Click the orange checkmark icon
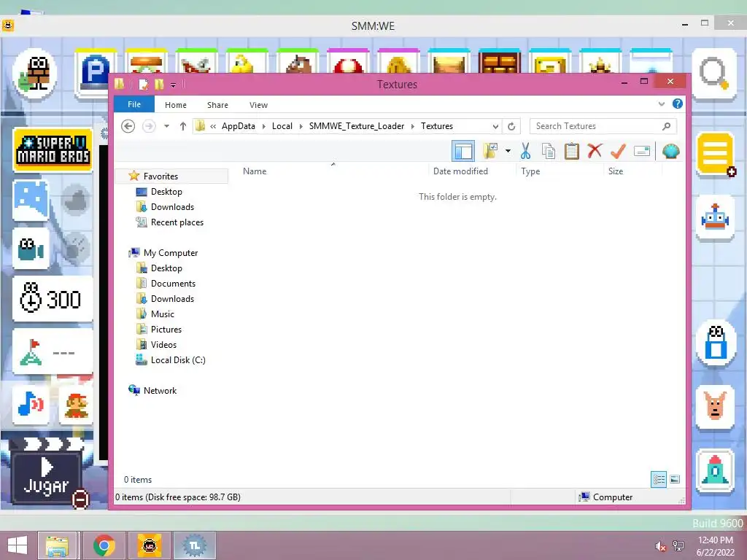Screen dimensions: 747x560 point(618,152)
